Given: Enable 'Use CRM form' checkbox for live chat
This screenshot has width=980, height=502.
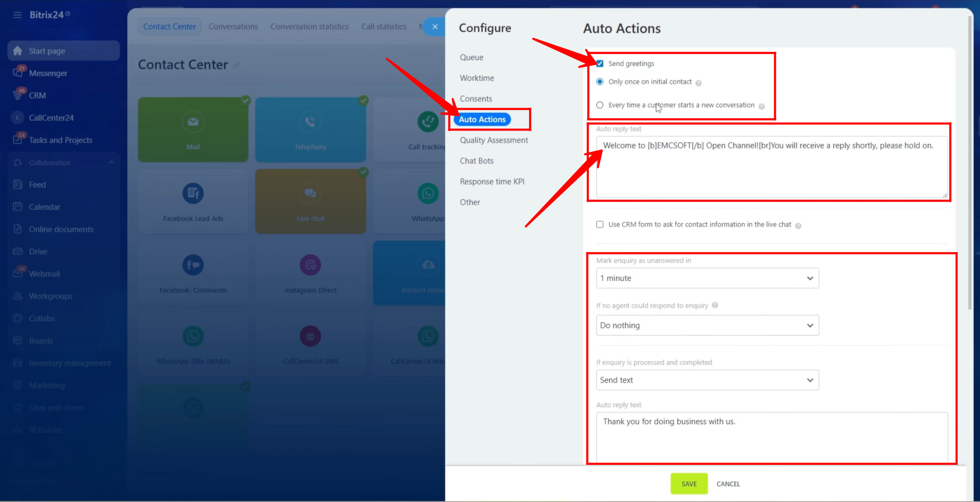Looking at the screenshot, I should (600, 224).
